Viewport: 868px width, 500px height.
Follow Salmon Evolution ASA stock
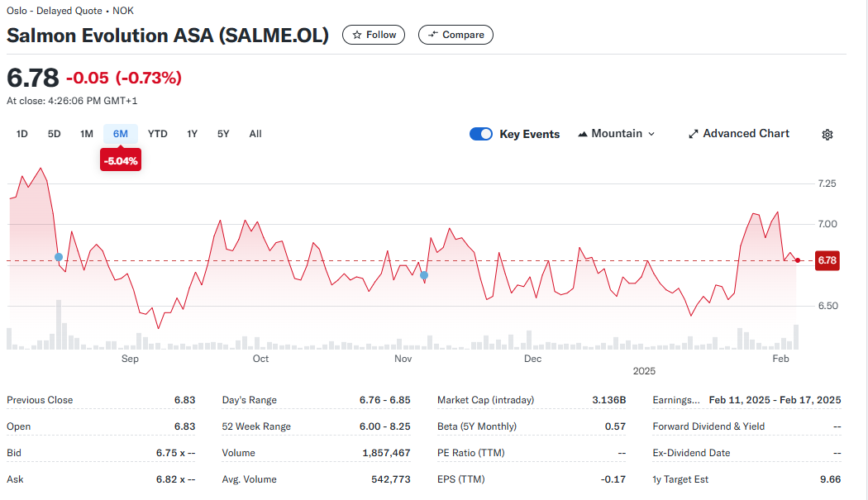[x=374, y=35]
